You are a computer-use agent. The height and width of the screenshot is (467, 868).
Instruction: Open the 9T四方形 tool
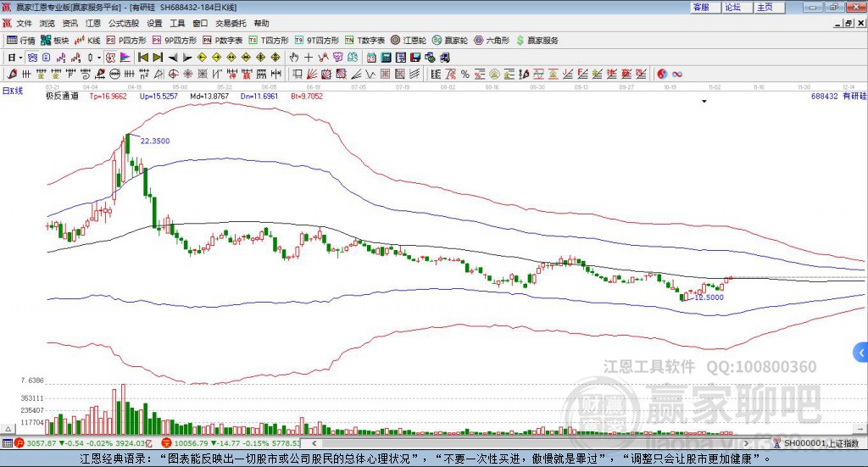(317, 41)
